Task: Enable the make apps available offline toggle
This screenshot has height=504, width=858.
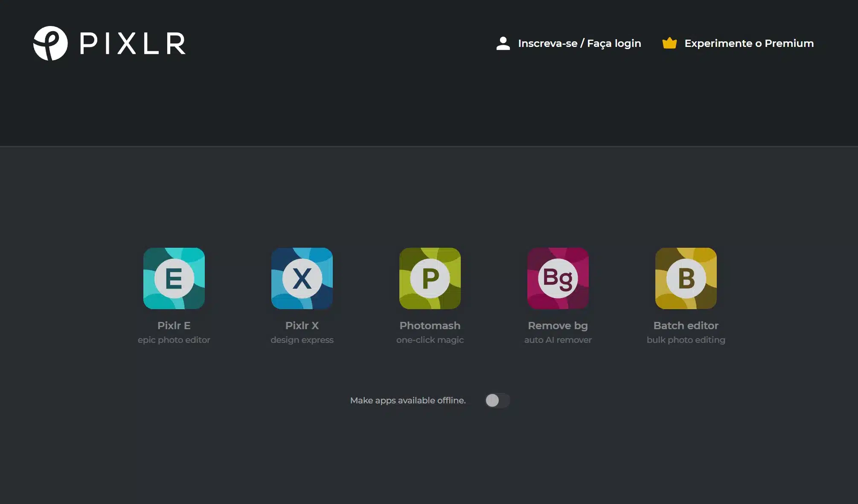Action: (x=497, y=400)
